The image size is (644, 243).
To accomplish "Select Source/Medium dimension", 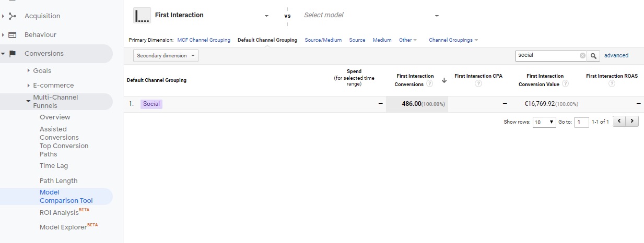I will (323, 40).
